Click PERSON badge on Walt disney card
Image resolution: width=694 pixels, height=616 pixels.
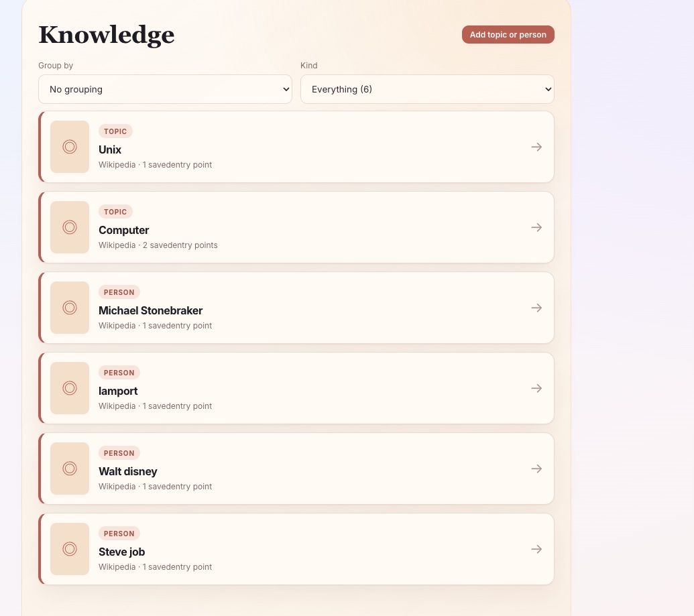(x=119, y=453)
